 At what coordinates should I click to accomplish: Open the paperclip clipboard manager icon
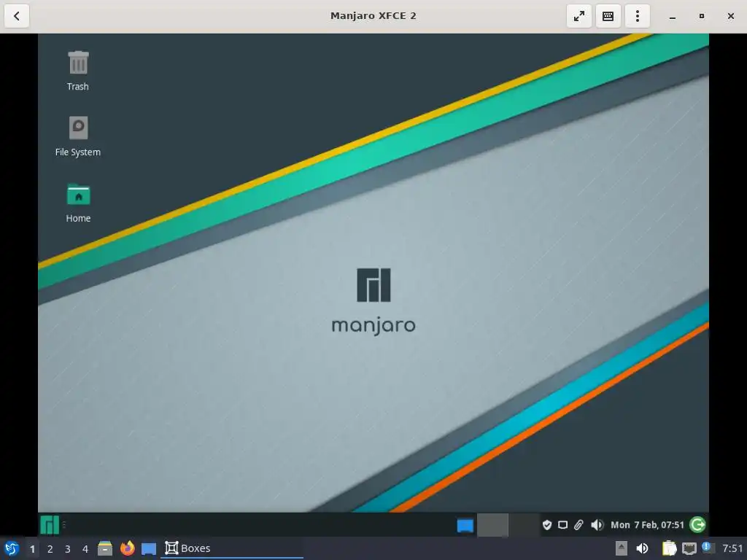(x=578, y=525)
